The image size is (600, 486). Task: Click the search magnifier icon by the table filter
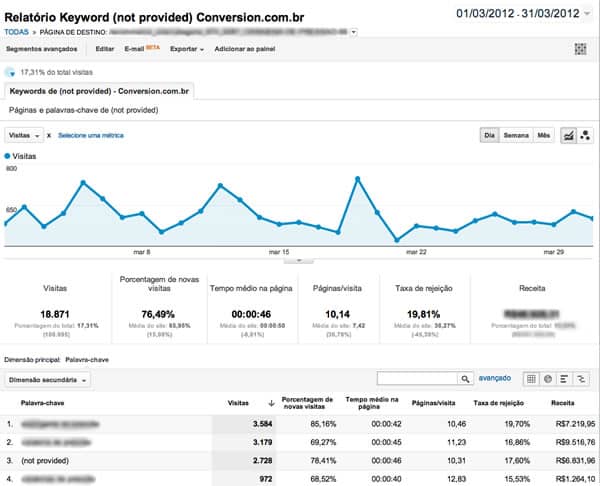click(465, 379)
